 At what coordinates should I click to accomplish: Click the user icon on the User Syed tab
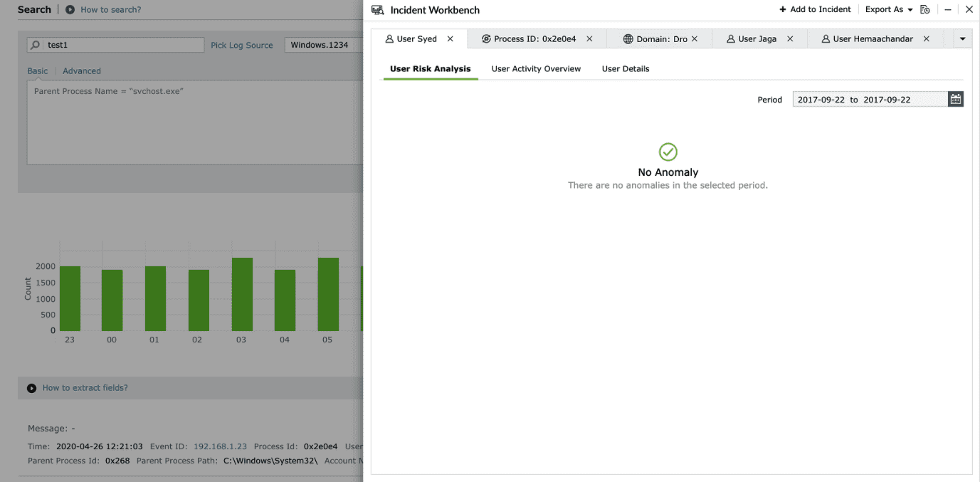click(x=389, y=38)
